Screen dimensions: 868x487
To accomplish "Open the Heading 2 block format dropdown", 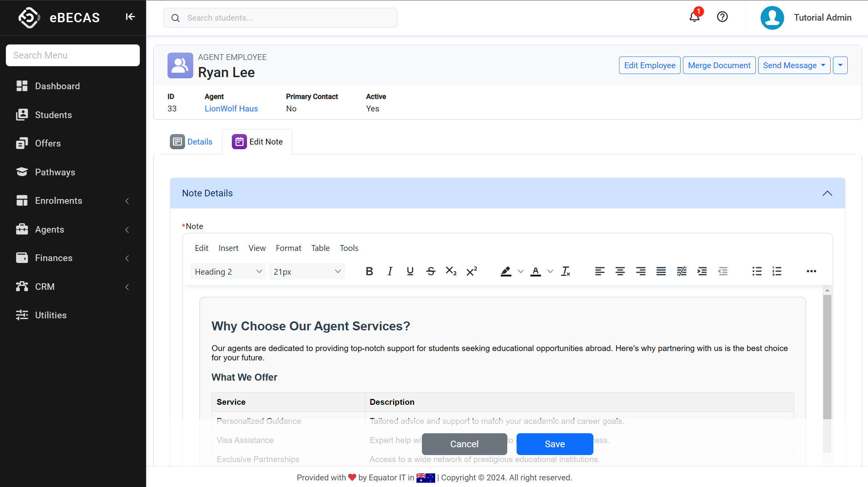I will point(228,272).
